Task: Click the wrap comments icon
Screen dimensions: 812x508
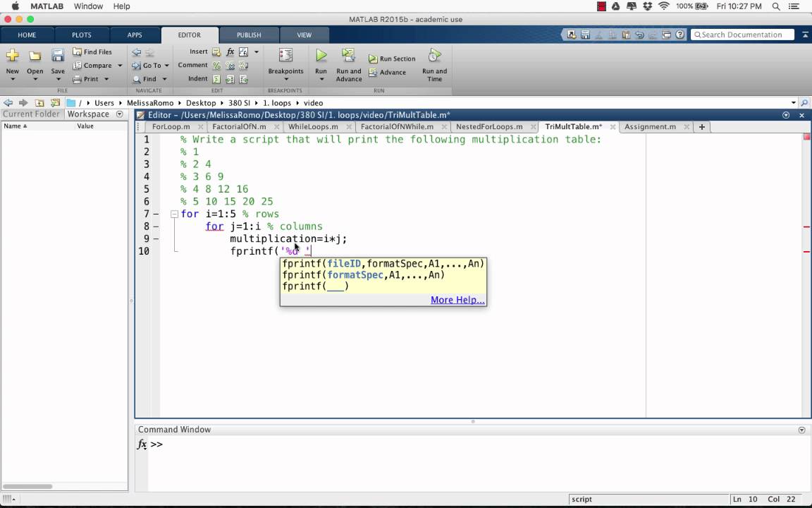Action: click(243, 66)
